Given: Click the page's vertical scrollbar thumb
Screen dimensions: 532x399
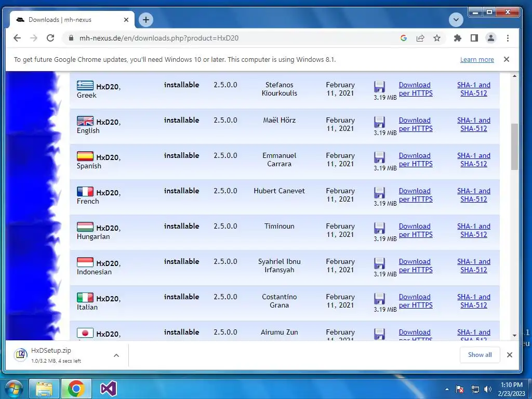Looking at the screenshot, I should tap(514, 147).
